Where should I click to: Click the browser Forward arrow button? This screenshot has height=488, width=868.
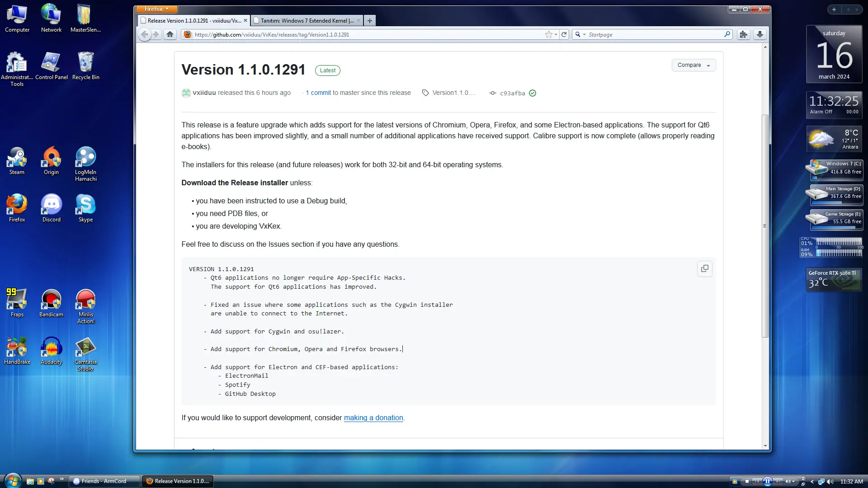coord(156,34)
